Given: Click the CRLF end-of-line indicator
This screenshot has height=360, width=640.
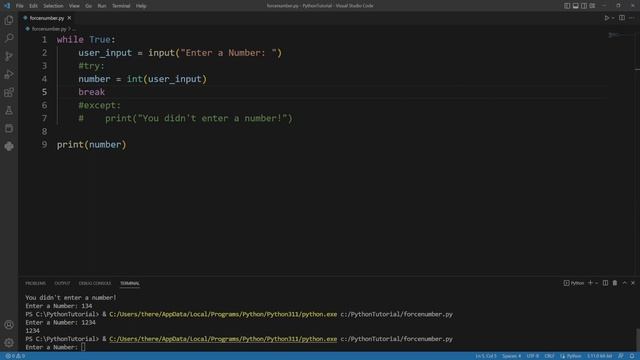Looking at the screenshot, I should click(549, 356).
